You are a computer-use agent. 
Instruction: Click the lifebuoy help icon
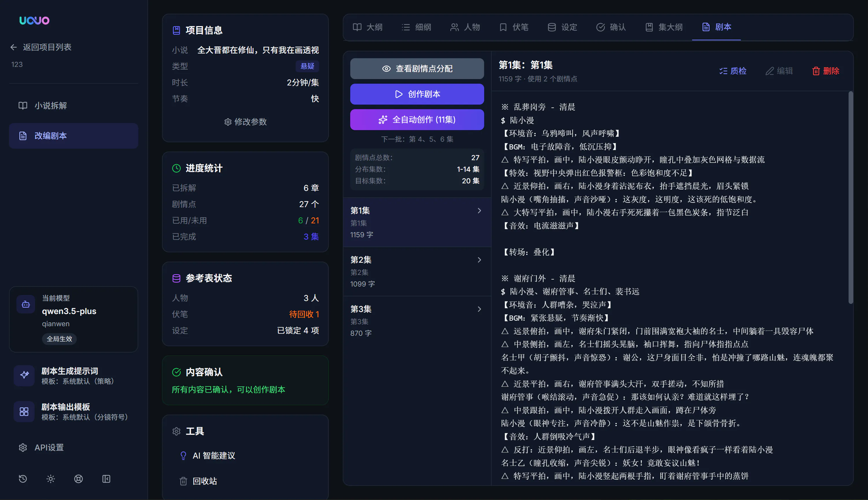(78, 479)
